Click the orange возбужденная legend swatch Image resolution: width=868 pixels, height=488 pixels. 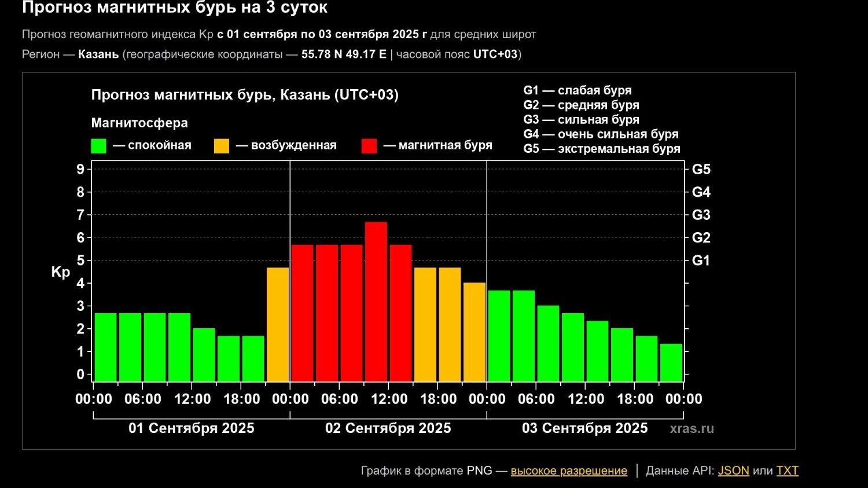click(x=222, y=146)
